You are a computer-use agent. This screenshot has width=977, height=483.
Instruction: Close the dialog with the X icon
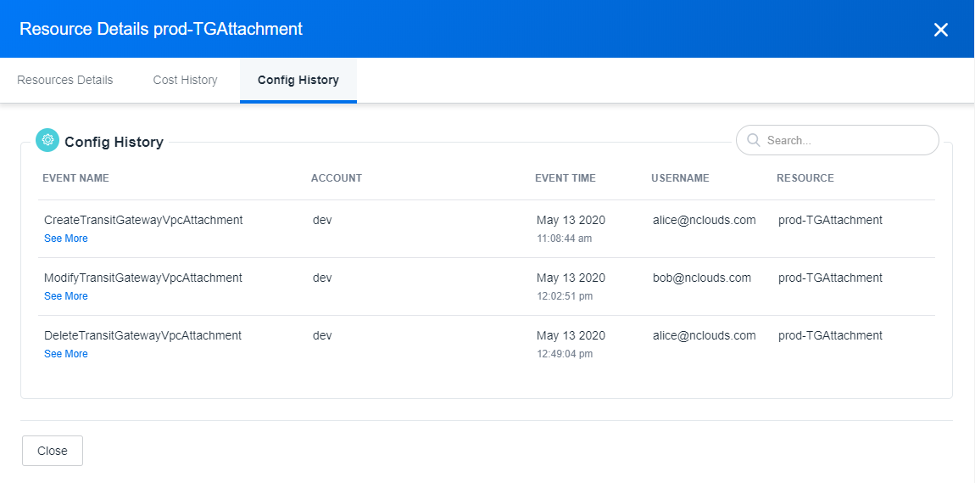[940, 30]
